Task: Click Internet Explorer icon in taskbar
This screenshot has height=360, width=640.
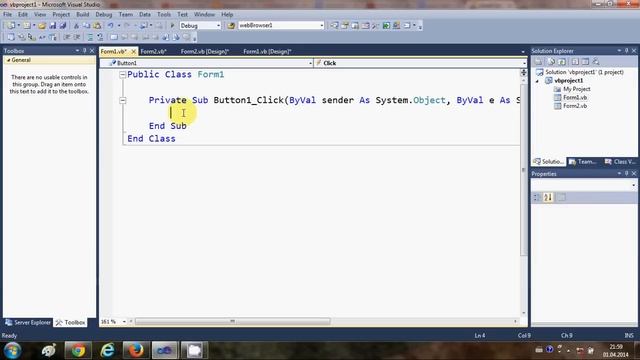Action: pyautogui.click(x=107, y=350)
